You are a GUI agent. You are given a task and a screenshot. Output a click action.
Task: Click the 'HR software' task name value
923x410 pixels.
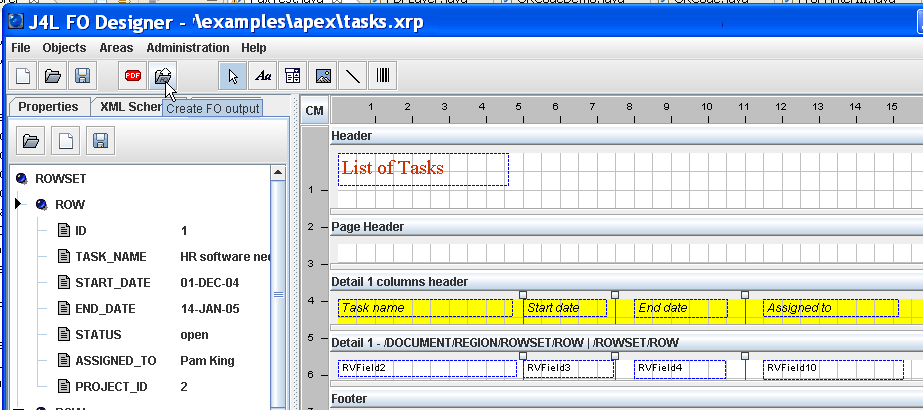tap(225, 256)
